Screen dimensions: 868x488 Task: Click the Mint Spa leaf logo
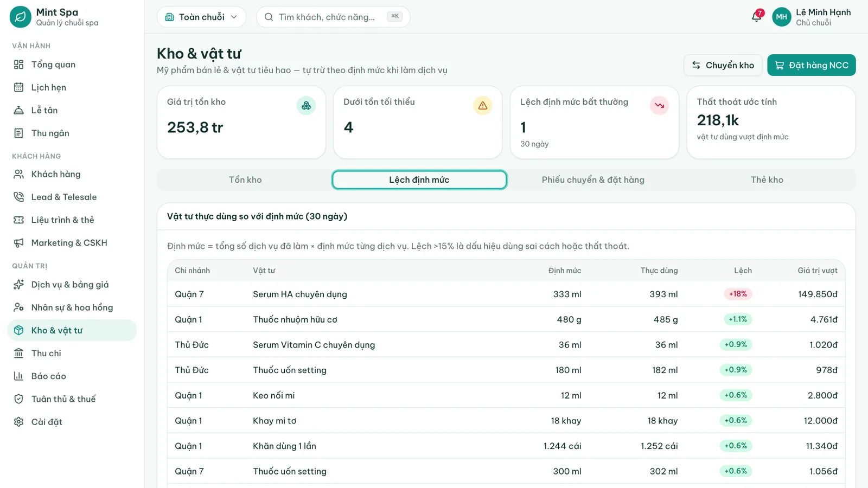point(21,17)
